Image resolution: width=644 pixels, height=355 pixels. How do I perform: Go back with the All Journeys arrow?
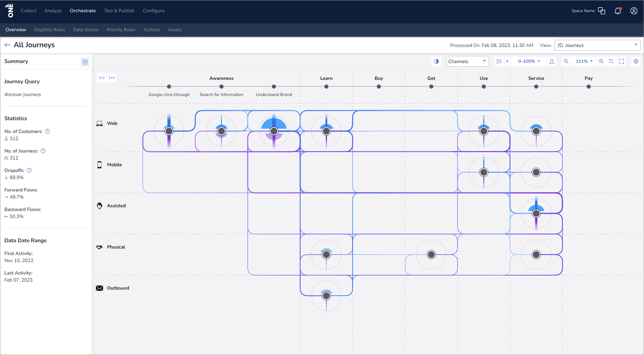(x=7, y=45)
